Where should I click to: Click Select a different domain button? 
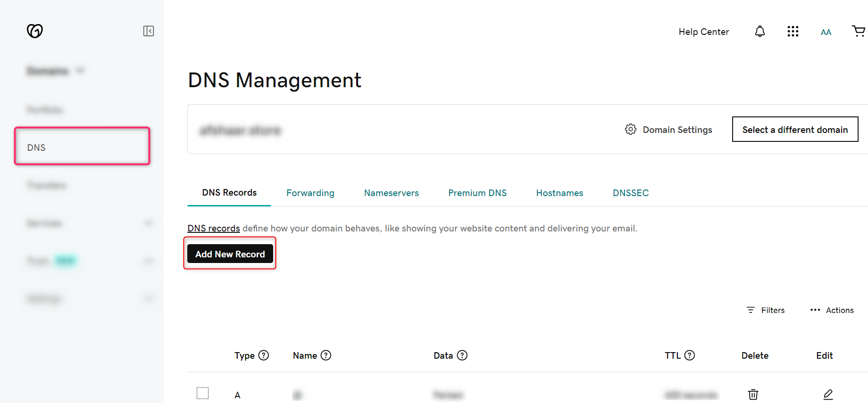click(x=795, y=130)
